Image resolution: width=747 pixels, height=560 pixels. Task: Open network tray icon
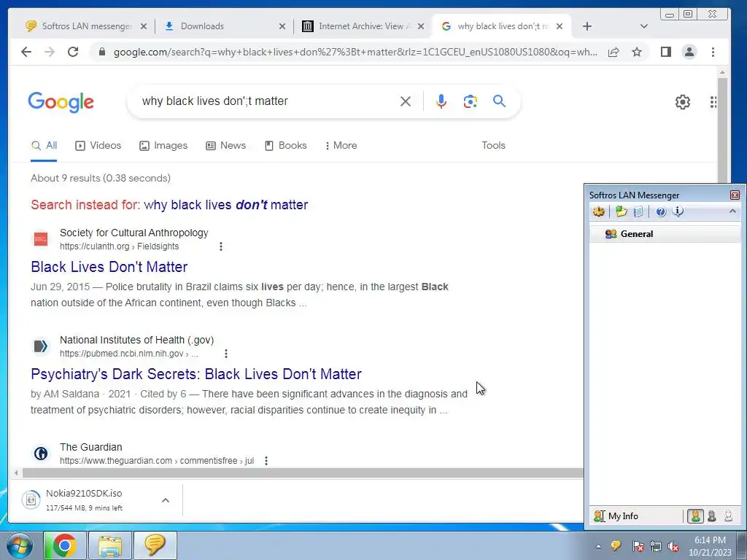[x=656, y=547]
